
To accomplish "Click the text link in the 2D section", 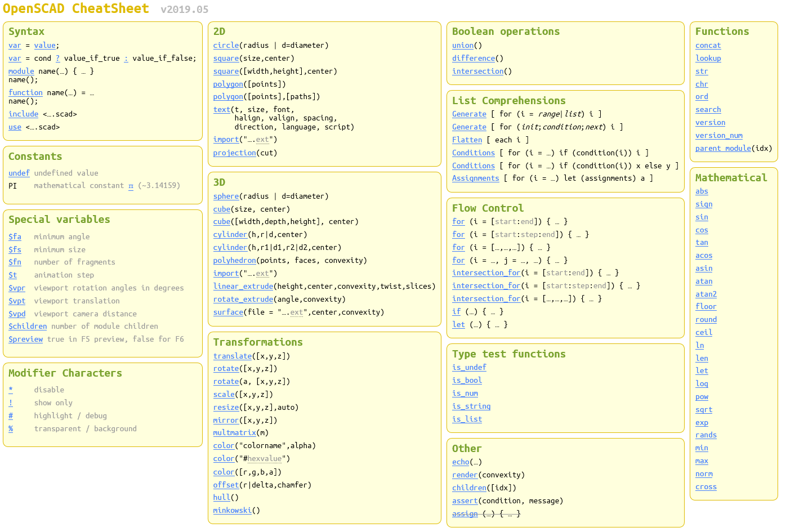I will [x=222, y=110].
